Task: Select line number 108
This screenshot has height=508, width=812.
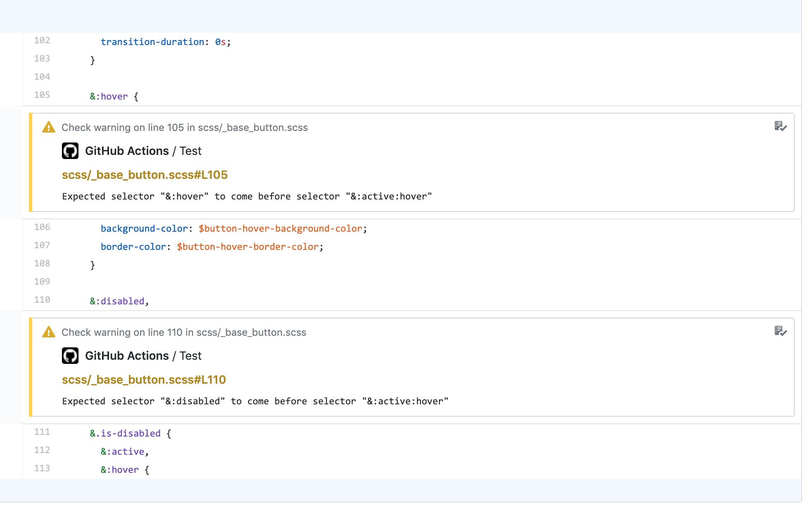Action: point(42,263)
